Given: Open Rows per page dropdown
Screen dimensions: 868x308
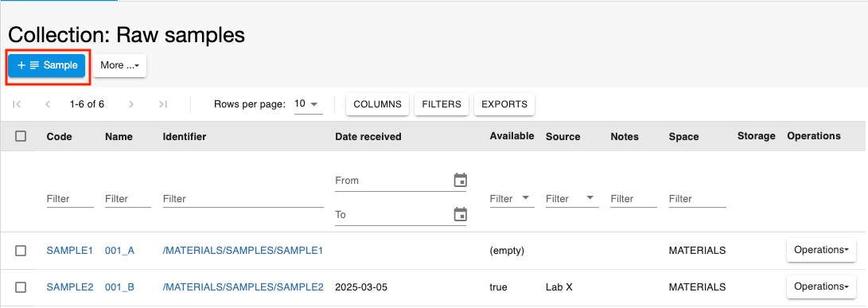Looking at the screenshot, I should pyautogui.click(x=309, y=104).
